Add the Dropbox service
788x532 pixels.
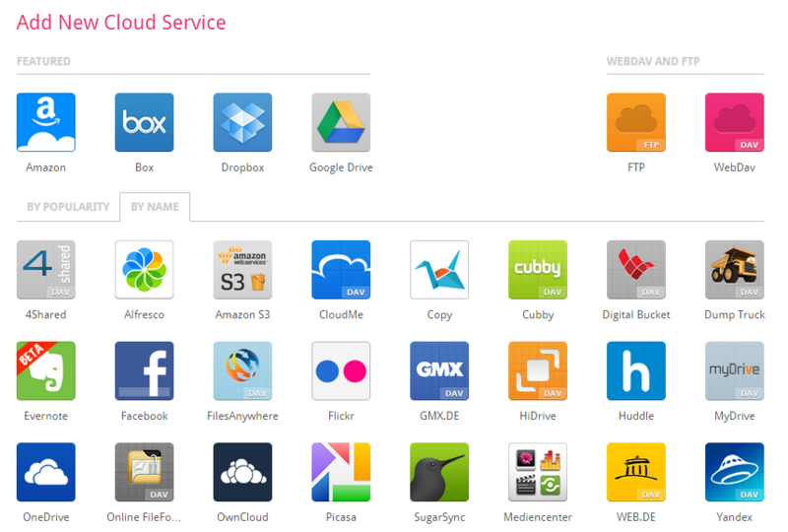[x=242, y=122]
